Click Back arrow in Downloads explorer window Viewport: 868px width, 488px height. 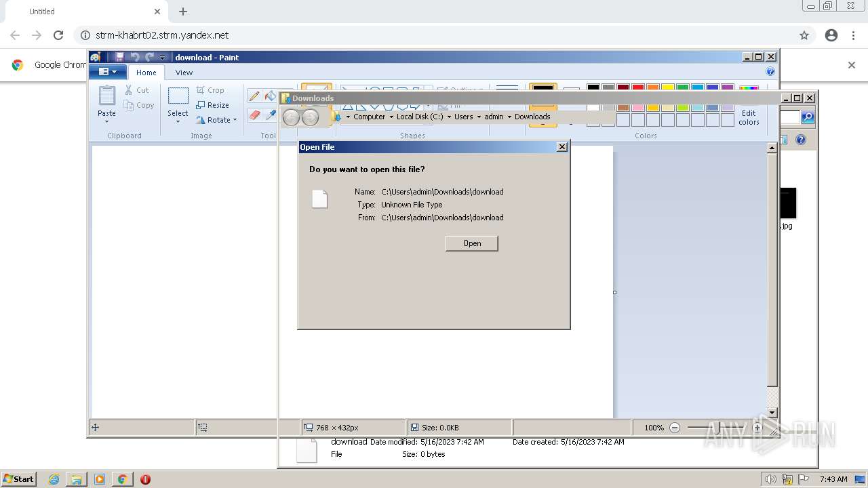291,117
